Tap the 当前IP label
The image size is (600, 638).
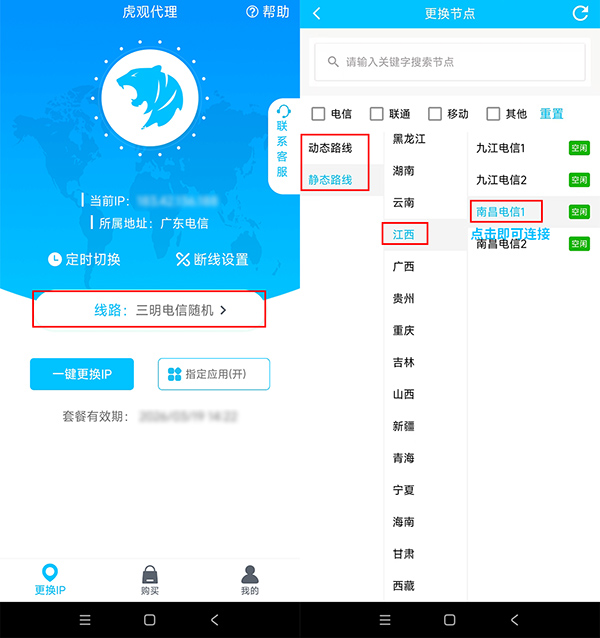(x=109, y=201)
